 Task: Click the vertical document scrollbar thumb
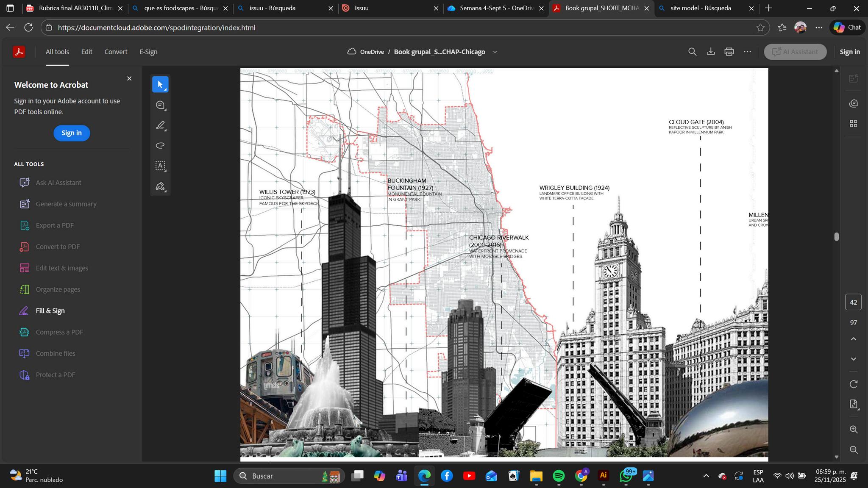click(836, 237)
